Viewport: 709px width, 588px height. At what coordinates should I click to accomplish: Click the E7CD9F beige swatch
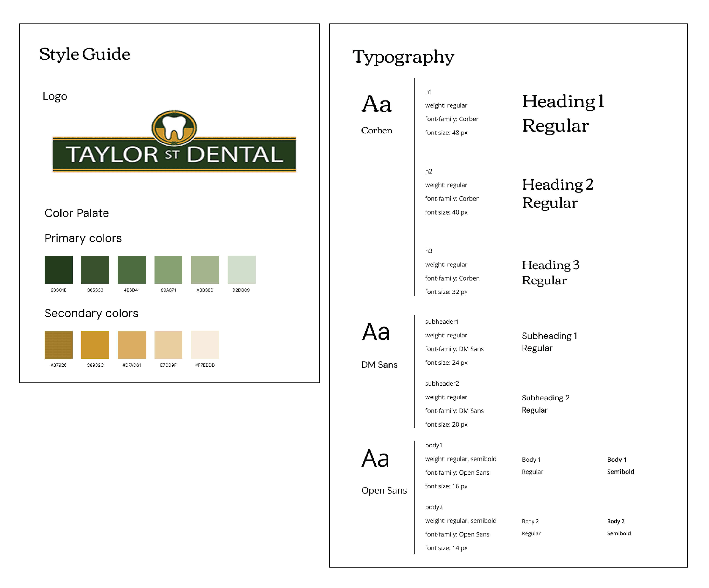pos(168,344)
